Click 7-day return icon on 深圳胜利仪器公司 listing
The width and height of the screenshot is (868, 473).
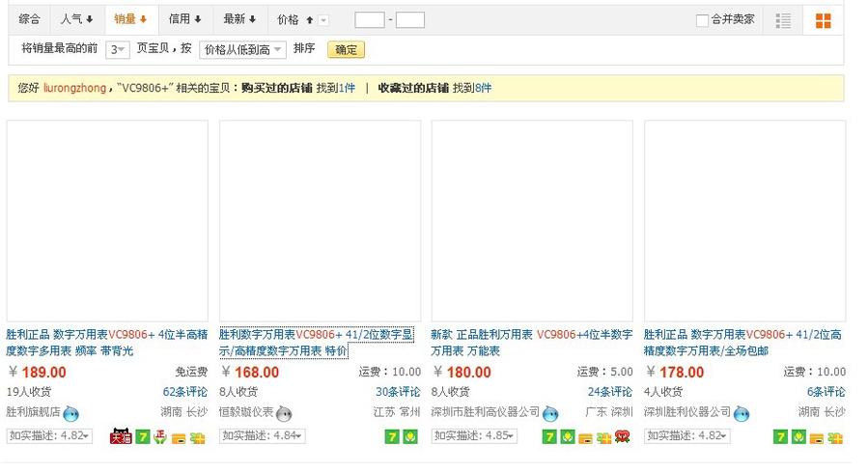(780, 437)
